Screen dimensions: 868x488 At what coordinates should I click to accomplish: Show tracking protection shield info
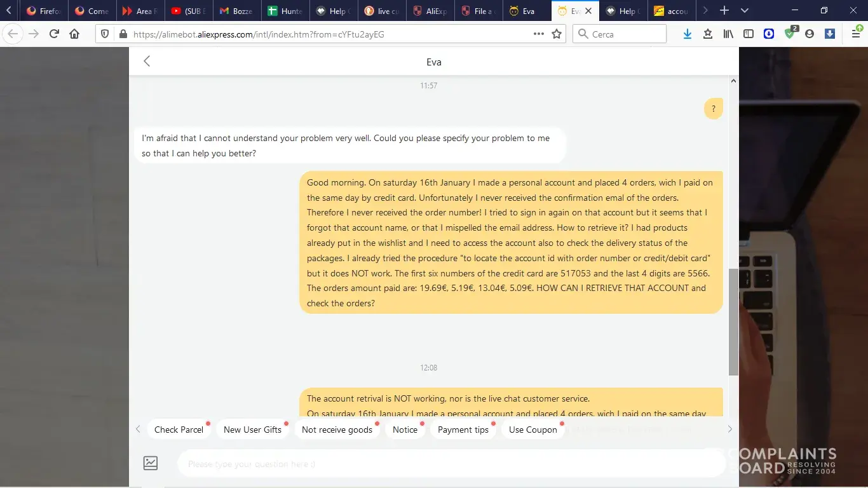click(x=105, y=34)
